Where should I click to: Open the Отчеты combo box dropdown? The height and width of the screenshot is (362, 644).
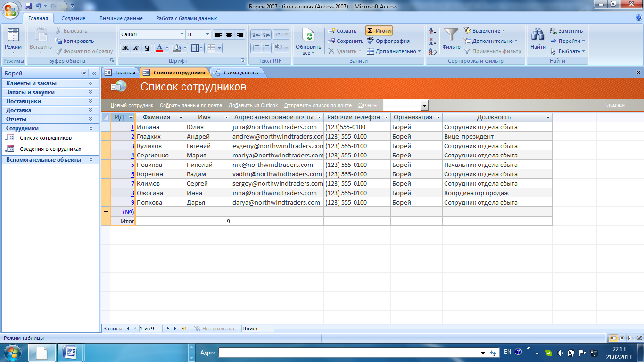425,105
